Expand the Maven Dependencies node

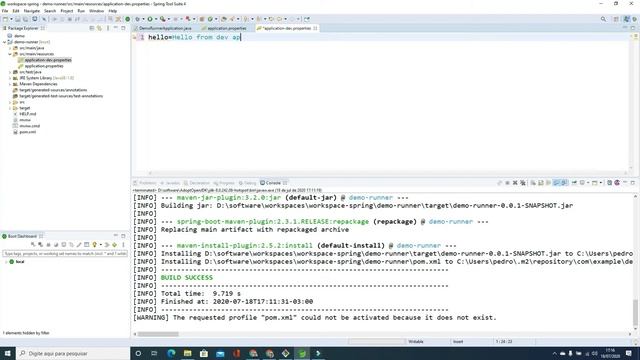[10, 84]
